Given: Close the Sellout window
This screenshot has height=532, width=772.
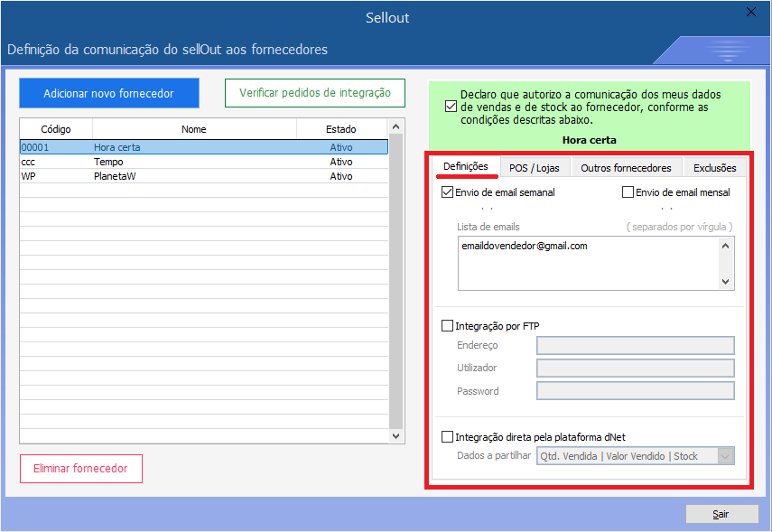Looking at the screenshot, I should 750,12.
